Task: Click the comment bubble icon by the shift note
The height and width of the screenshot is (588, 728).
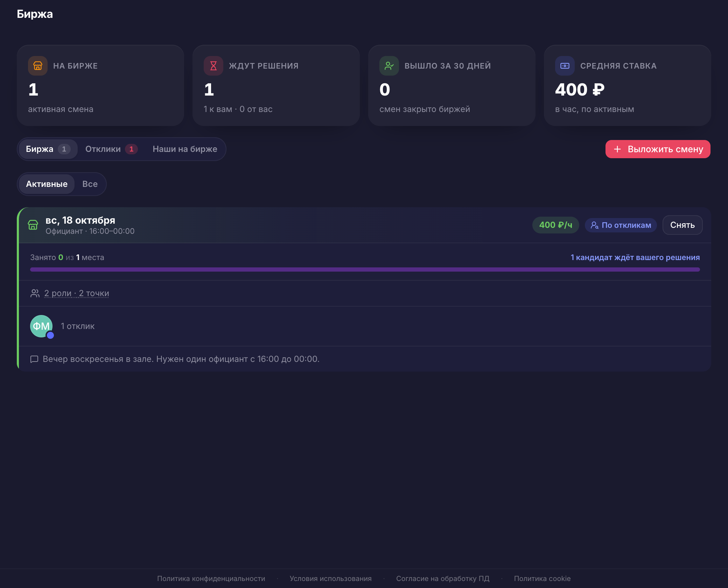Action: pos(34,359)
